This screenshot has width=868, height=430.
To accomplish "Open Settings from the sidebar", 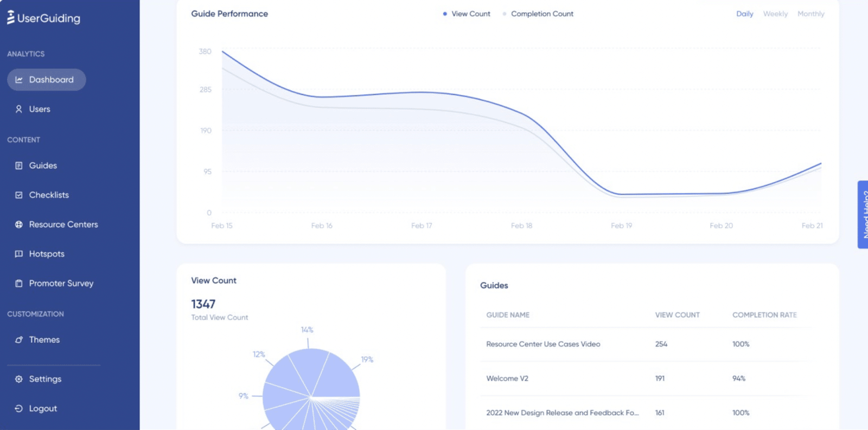I will tap(45, 379).
